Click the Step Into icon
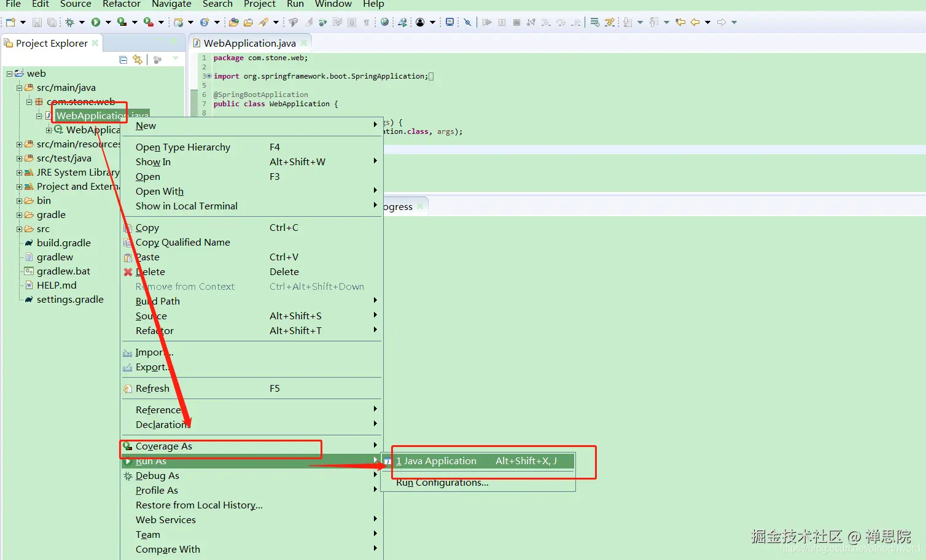 tap(545, 22)
